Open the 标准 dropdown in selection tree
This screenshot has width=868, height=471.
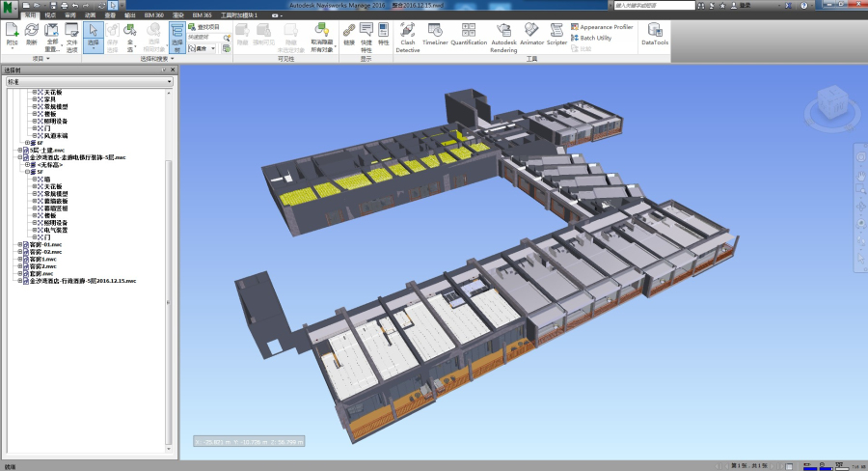point(88,82)
